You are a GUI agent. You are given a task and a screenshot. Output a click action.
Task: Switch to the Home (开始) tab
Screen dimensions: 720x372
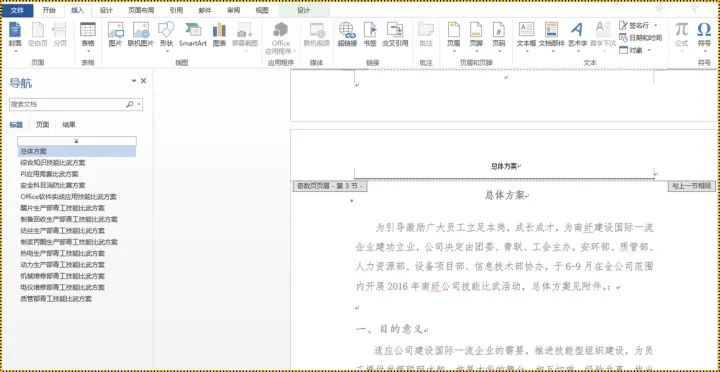tap(49, 10)
